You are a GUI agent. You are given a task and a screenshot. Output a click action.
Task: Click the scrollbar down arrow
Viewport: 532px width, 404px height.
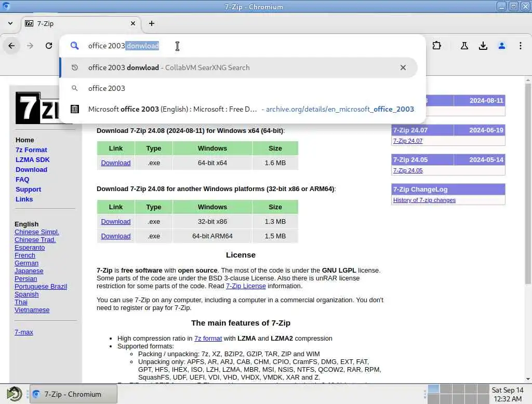coord(528,379)
